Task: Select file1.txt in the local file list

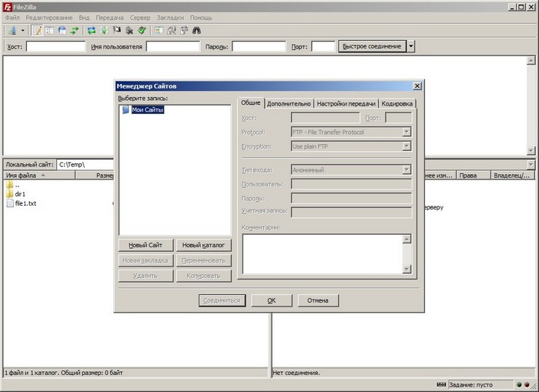Action: [x=25, y=203]
